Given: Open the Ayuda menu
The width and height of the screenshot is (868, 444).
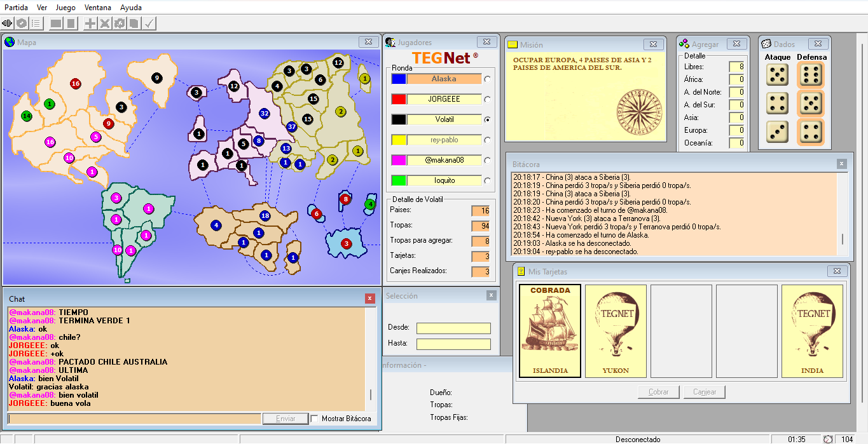Looking at the screenshot, I should click(131, 8).
